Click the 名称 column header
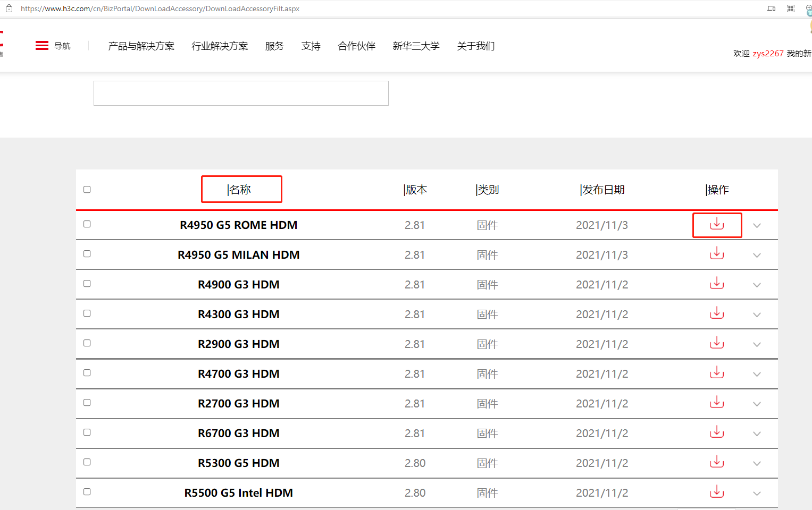This screenshot has width=812, height=510. coord(240,190)
